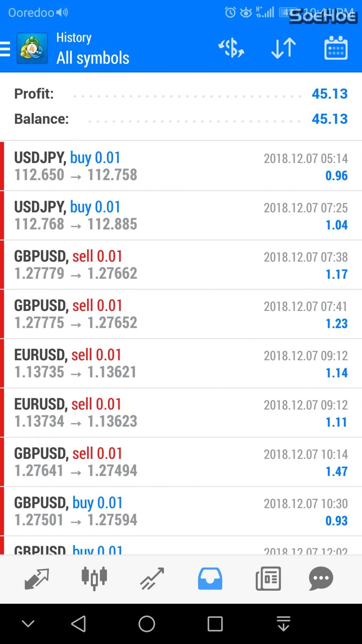
Task: Open the hamburger side menu
Action: click(x=5, y=49)
